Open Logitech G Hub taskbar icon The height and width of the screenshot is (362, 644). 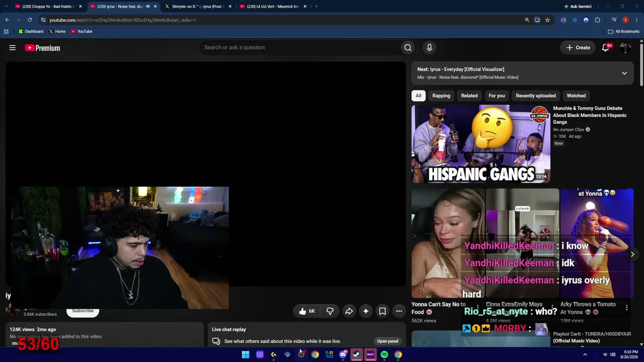[x=273, y=354]
